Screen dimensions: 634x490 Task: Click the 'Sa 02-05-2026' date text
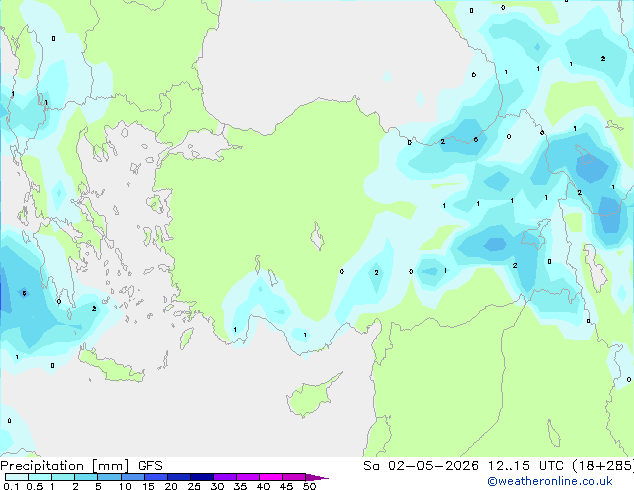tap(421, 466)
